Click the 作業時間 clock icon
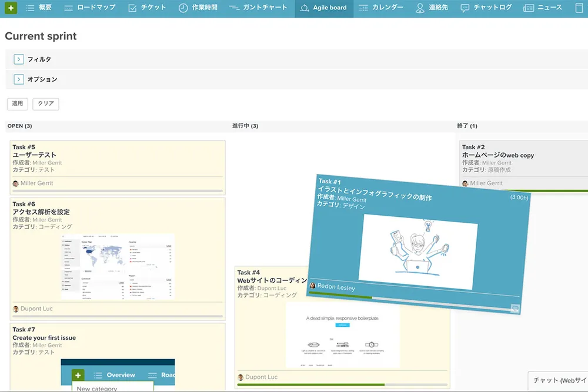The width and height of the screenshot is (588, 392). [182, 8]
